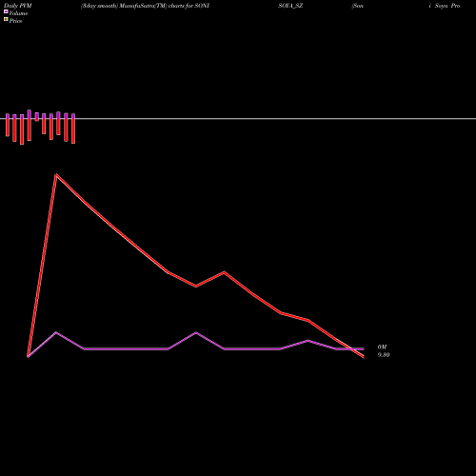Click the 'SOYA_SZ' symbol text
This screenshot has height=476, width=476.
(290, 6)
